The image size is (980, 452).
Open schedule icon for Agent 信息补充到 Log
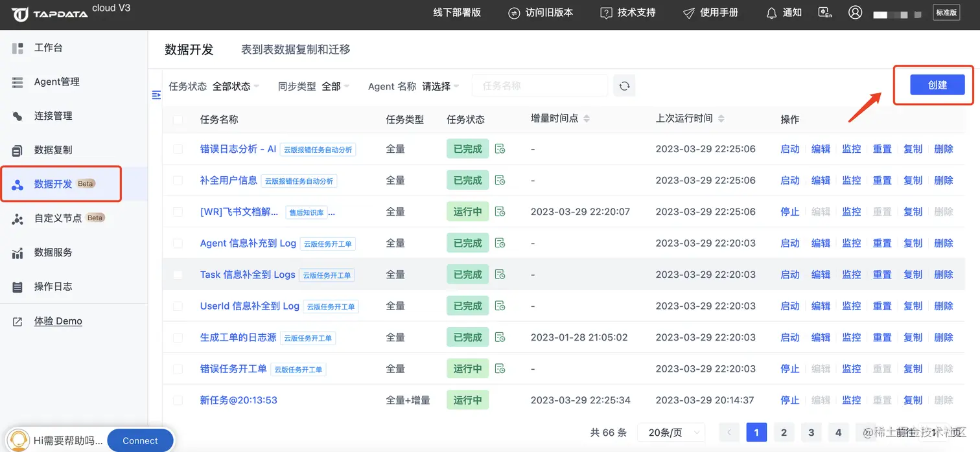pos(500,243)
